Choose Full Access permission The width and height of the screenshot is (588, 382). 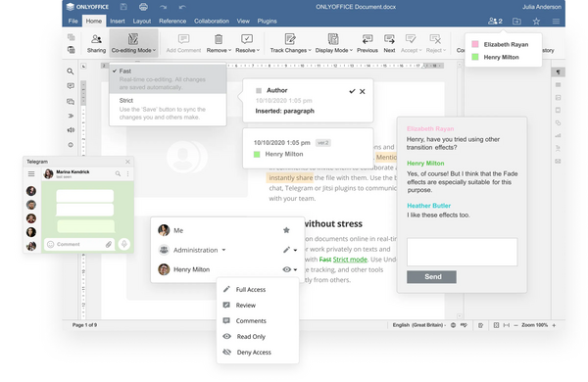coord(258,289)
